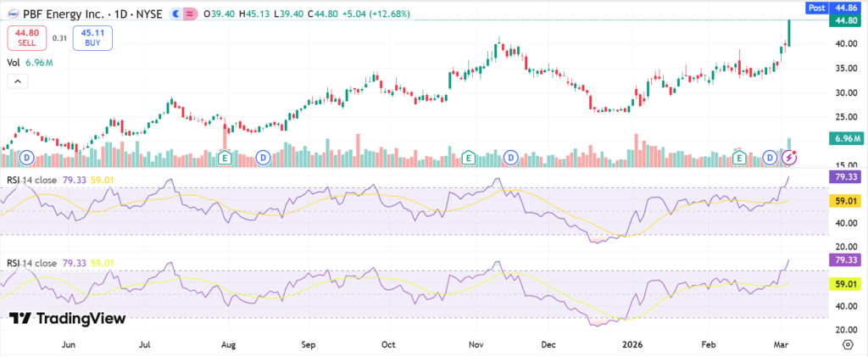The width and height of the screenshot is (868, 357).
Task: Click the purple lightning event icon in March
Action: point(789,159)
